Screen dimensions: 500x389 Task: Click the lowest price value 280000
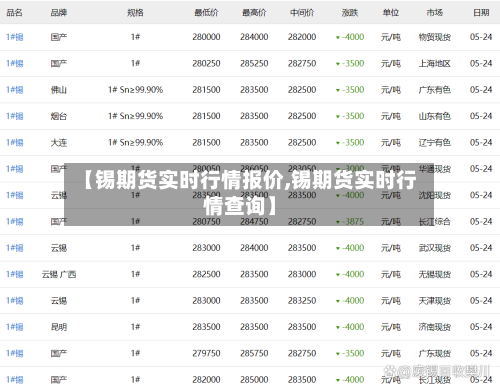[x=206, y=37]
